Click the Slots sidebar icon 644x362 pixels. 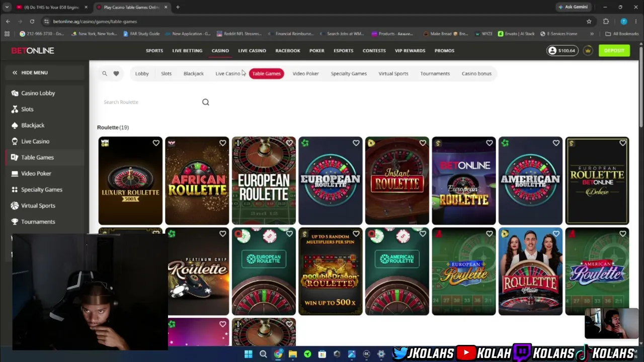click(15, 109)
